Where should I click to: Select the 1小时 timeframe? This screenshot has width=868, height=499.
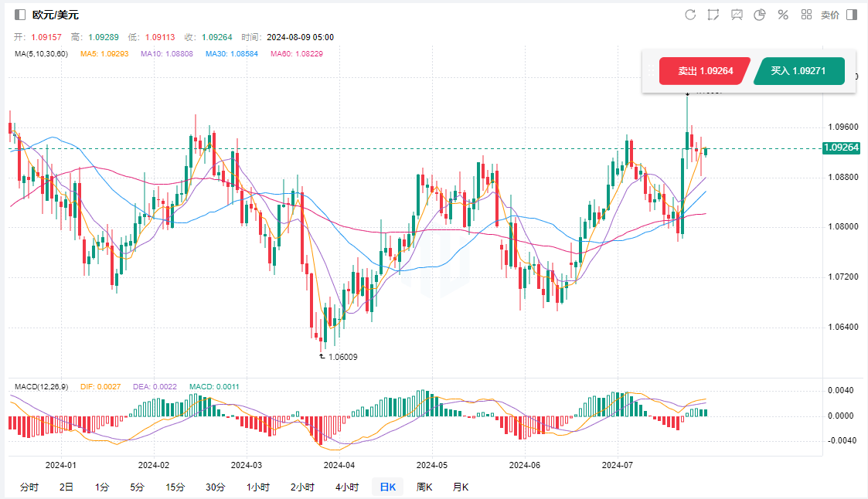pyautogui.click(x=258, y=487)
